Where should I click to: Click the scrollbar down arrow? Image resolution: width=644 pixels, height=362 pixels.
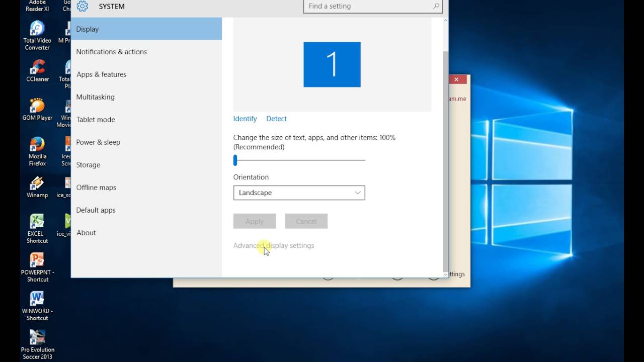tap(445, 275)
